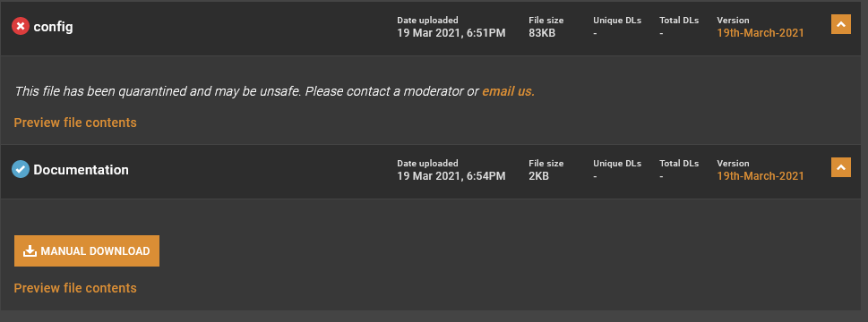
Task: Click the Total DLs label in Documentation row
Action: tap(679, 164)
